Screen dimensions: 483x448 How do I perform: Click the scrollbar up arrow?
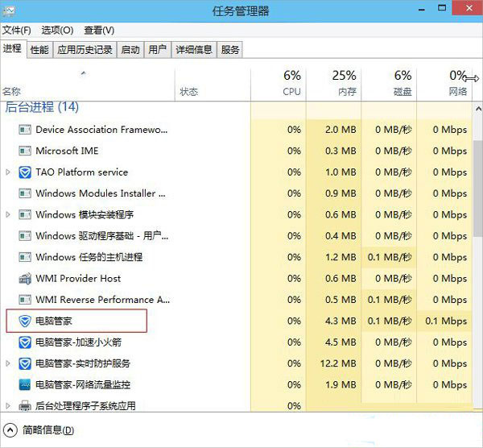click(477, 109)
